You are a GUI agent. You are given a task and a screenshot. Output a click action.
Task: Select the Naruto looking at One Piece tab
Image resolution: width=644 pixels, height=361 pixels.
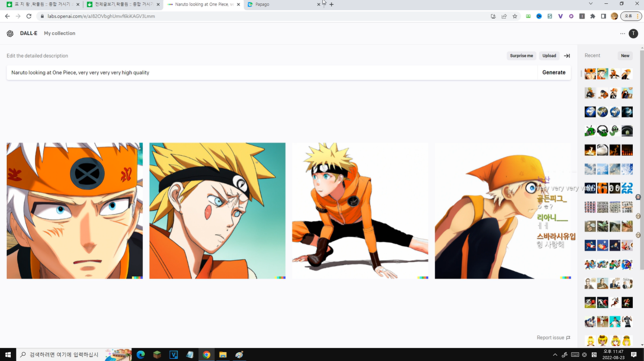pyautogui.click(x=204, y=4)
